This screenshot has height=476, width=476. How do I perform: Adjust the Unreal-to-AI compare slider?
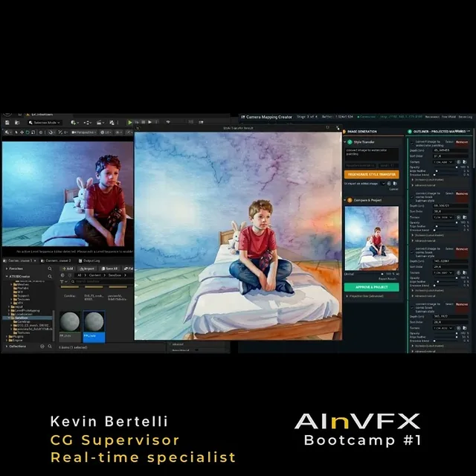(370, 274)
